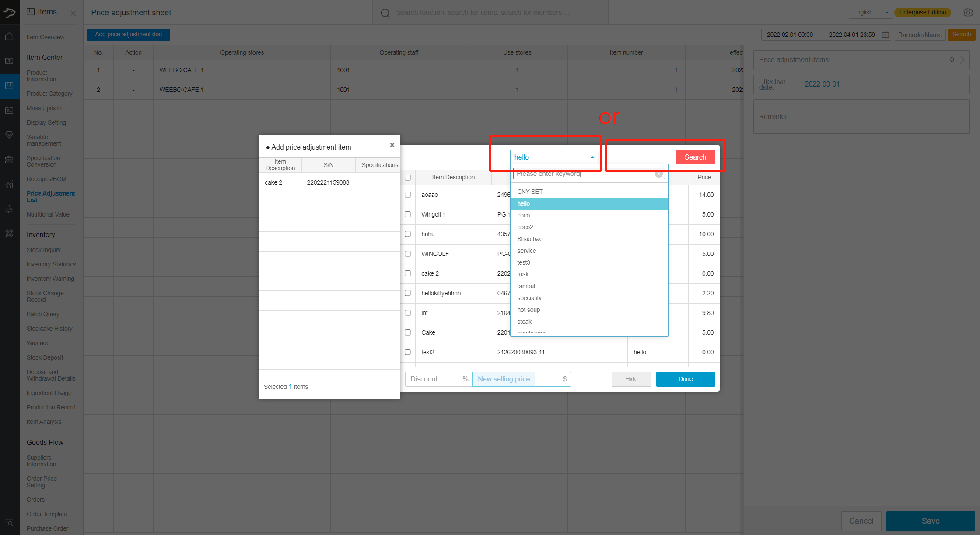Click the orange Search button at top right
Screen dimensions: 980x535
[x=961, y=35]
